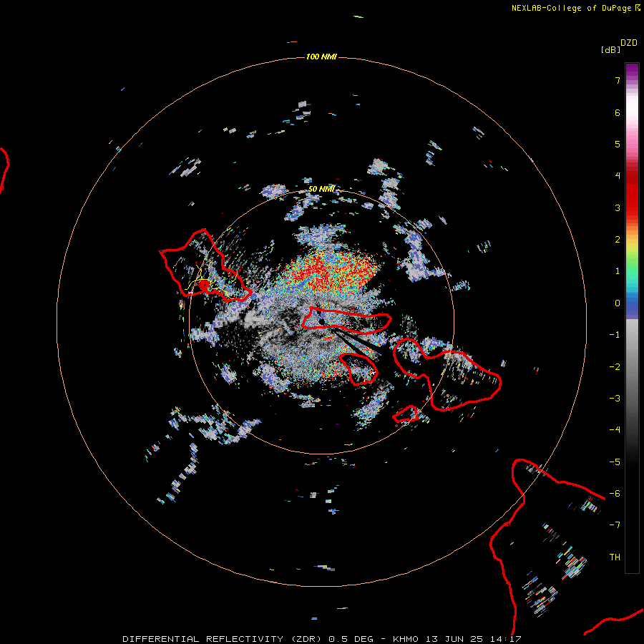This screenshot has width=644, height=644.
Task: Click the -6 value on the color scale
Action: pyautogui.click(x=615, y=494)
